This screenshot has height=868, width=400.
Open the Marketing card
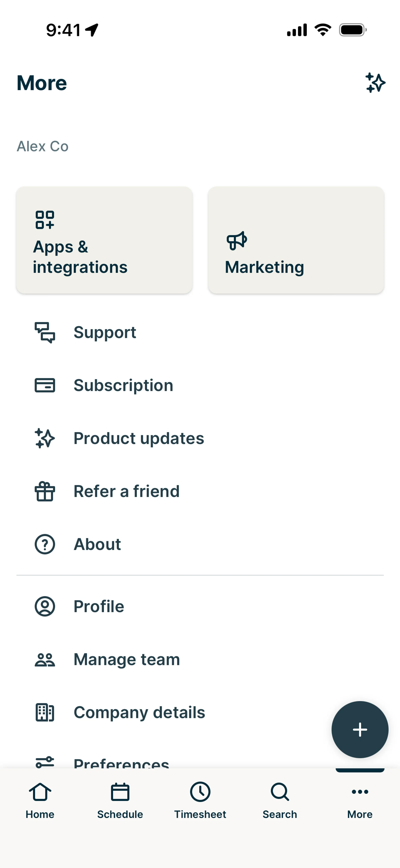296,240
